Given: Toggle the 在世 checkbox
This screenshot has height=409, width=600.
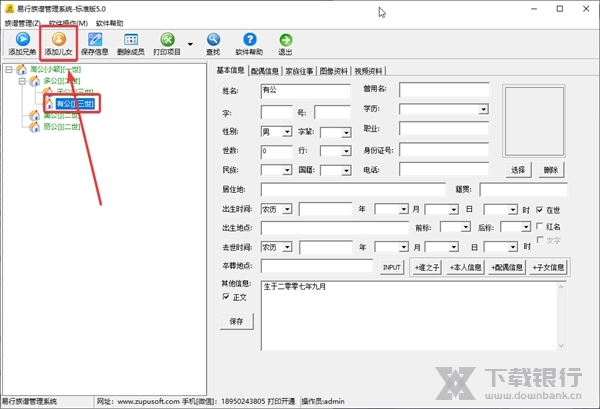Looking at the screenshot, I should (540, 210).
